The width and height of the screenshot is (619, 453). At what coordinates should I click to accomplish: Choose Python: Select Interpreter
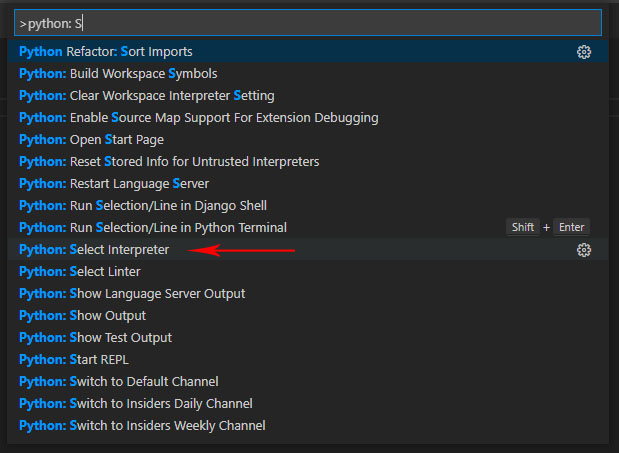pos(94,249)
